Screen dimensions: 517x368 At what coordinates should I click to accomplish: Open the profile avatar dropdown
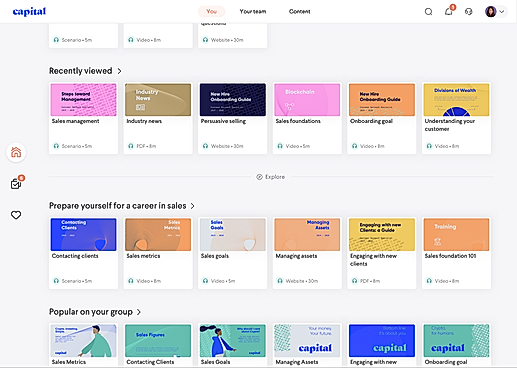click(496, 12)
